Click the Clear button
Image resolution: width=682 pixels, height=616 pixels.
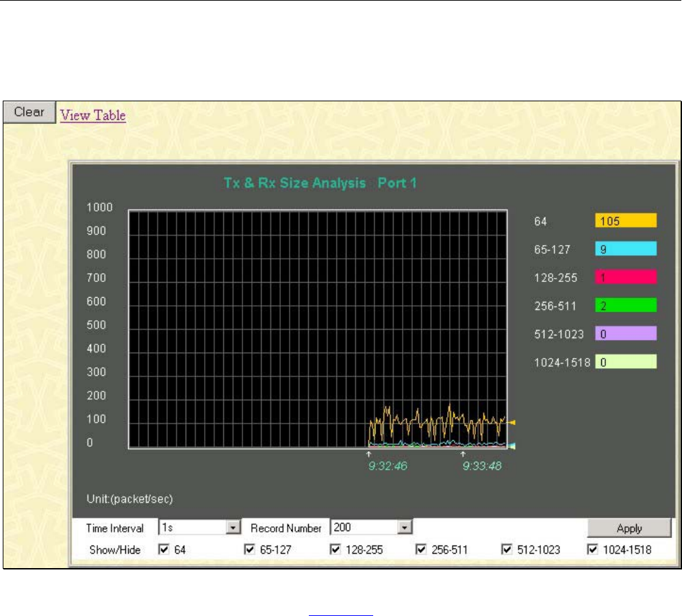(x=29, y=113)
